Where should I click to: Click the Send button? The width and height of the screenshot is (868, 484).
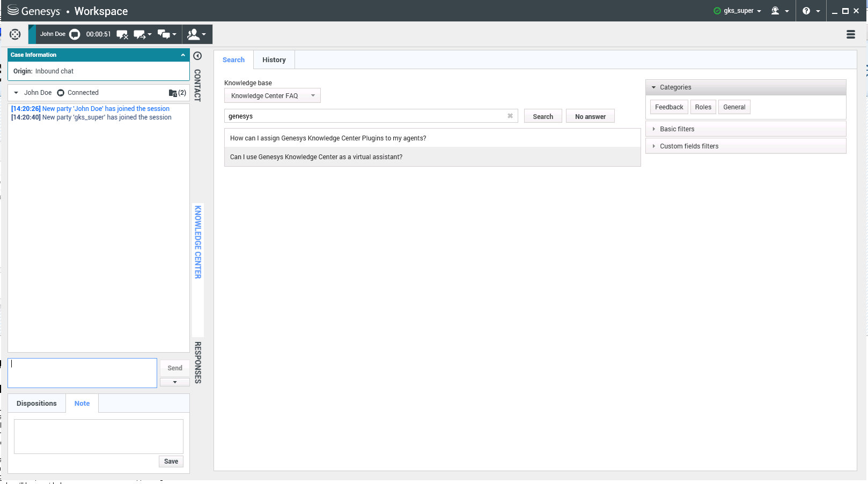(x=175, y=368)
